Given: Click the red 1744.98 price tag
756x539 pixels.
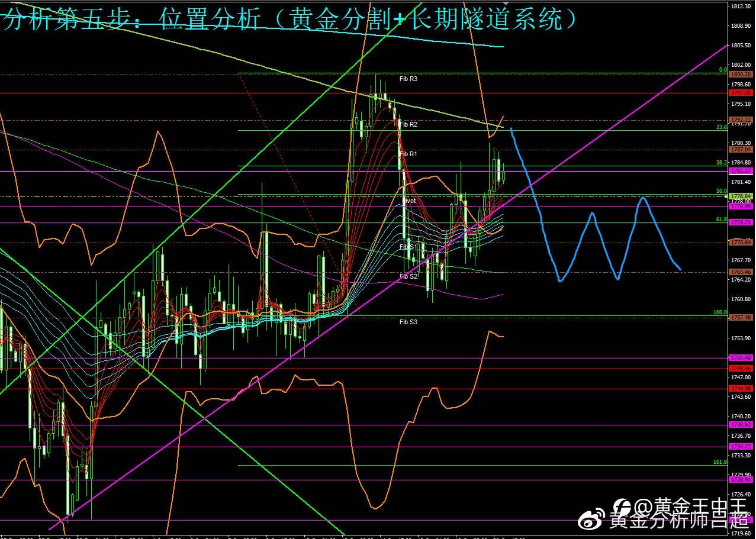Looking at the screenshot, I should pos(741,388).
